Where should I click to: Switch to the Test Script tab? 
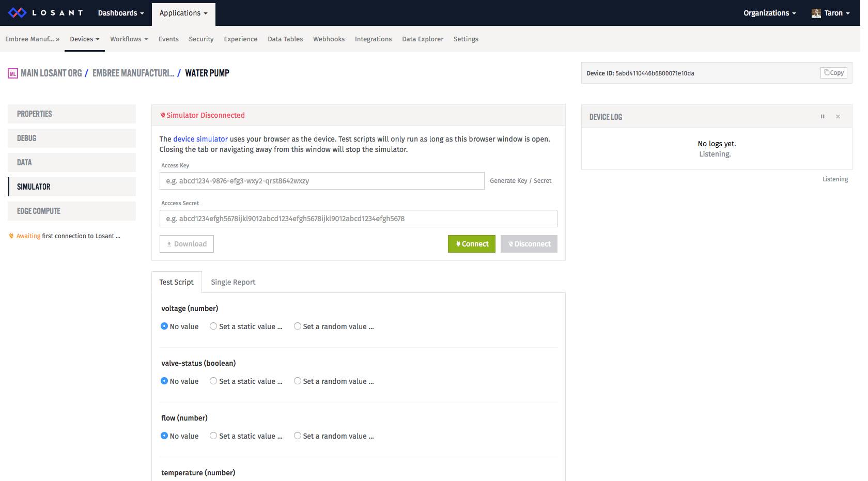177,282
